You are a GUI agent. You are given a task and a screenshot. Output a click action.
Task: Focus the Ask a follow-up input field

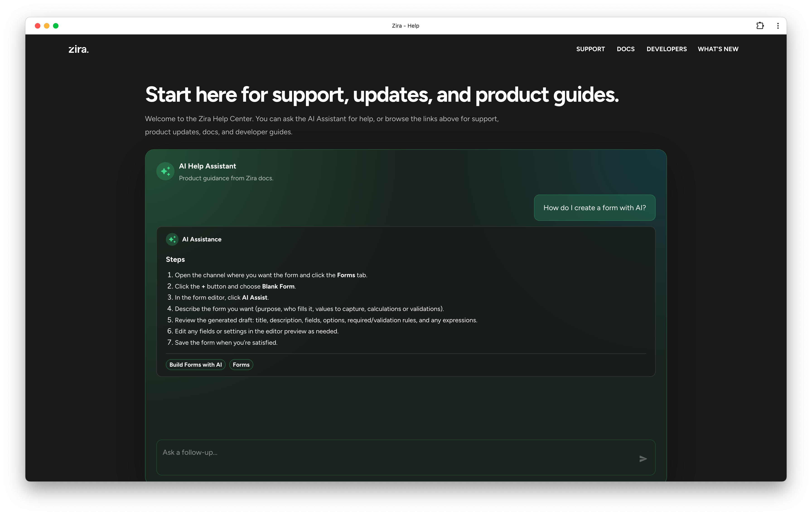[406, 457]
